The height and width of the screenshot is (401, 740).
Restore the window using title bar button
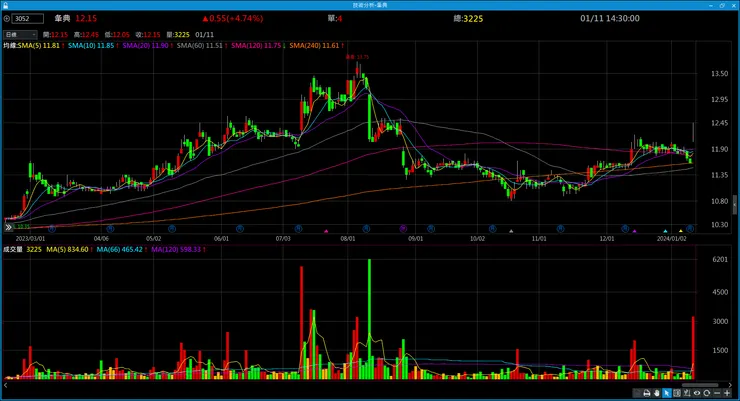click(x=722, y=5)
